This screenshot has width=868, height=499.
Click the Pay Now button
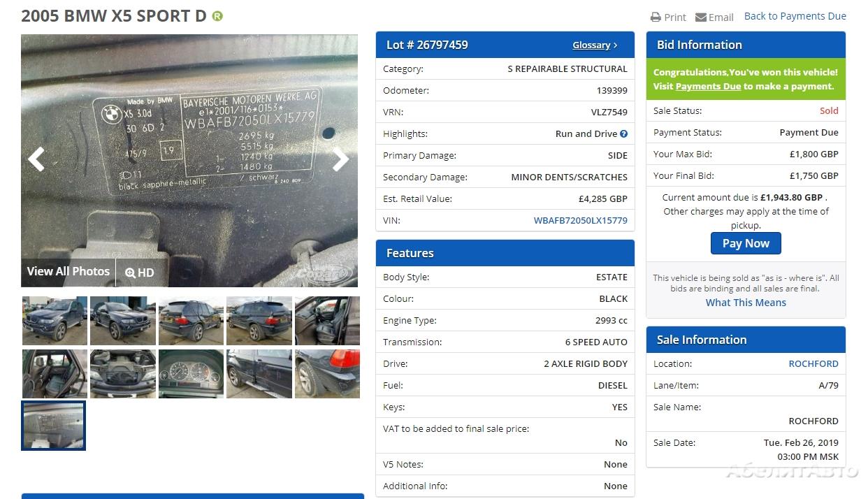tap(746, 243)
